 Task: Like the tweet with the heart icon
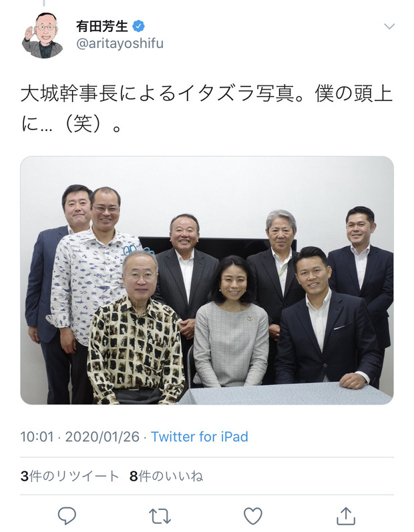coord(253,516)
